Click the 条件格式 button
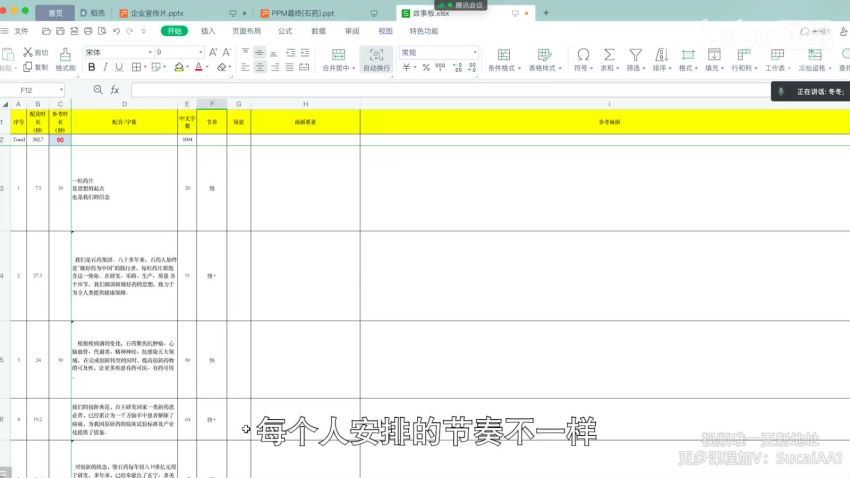Image resolution: width=850 pixels, height=478 pixels. coord(503,60)
